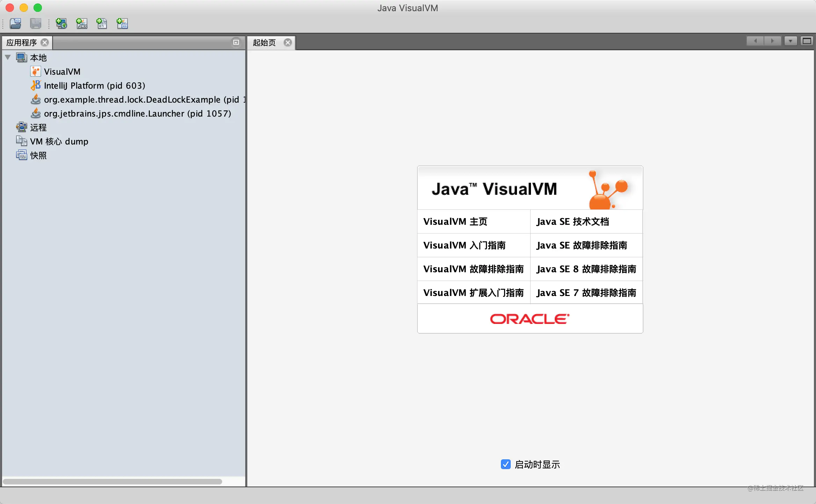Click the 远程 remote hosts icon
Image resolution: width=816 pixels, height=504 pixels.
[22, 127]
